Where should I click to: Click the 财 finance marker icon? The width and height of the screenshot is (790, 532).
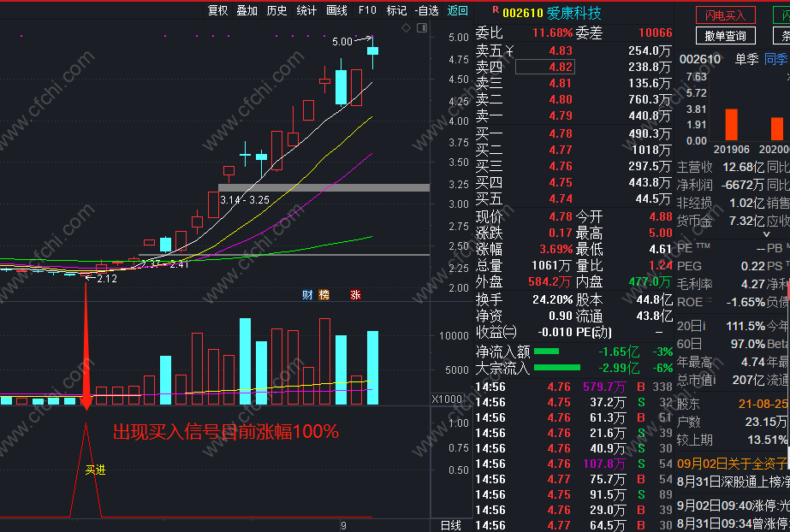click(307, 295)
